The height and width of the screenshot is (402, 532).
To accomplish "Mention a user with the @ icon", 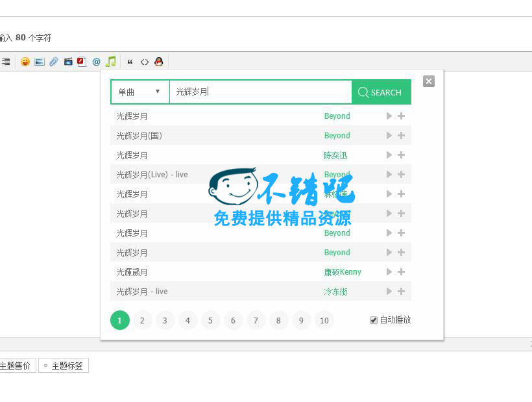I will (97, 62).
